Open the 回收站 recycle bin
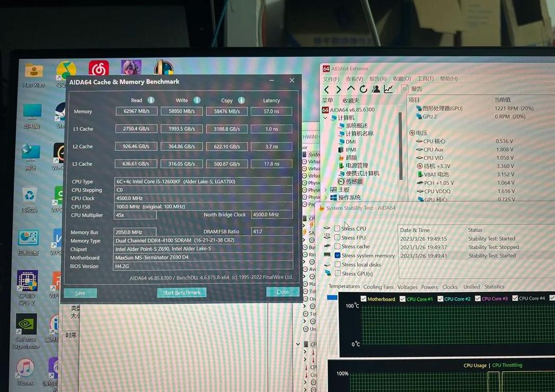555x392 pixels. pyautogui.click(x=29, y=200)
